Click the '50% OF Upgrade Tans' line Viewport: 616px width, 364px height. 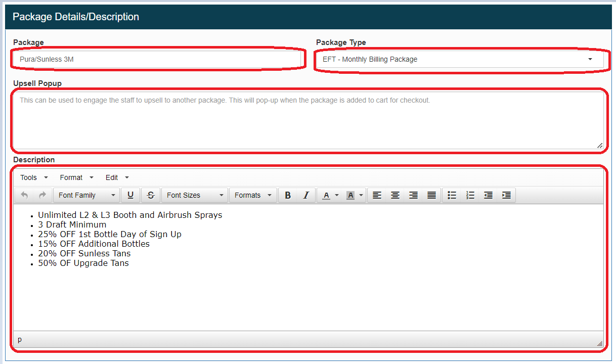tap(83, 263)
